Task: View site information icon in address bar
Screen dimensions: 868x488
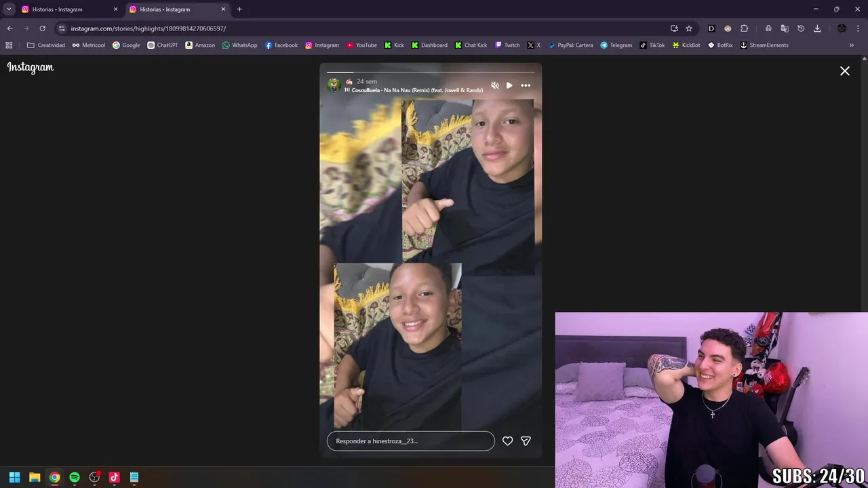Action: (62, 28)
